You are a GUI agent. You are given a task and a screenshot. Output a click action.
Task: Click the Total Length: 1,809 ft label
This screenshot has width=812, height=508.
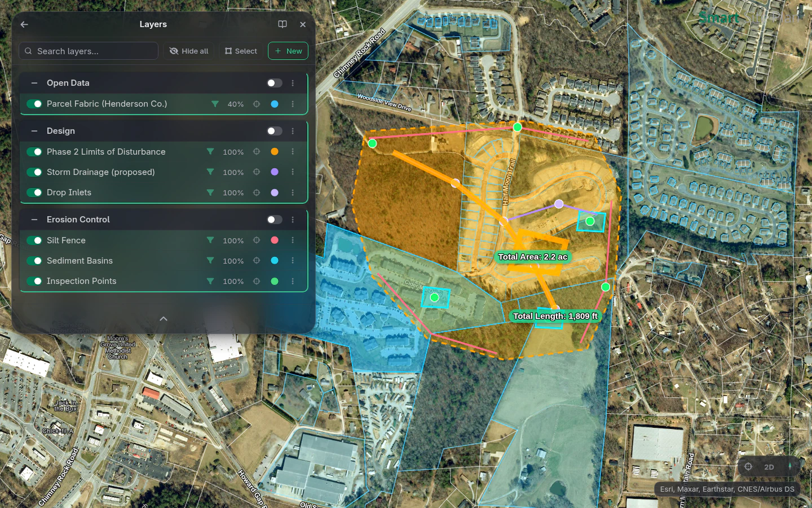tap(555, 316)
